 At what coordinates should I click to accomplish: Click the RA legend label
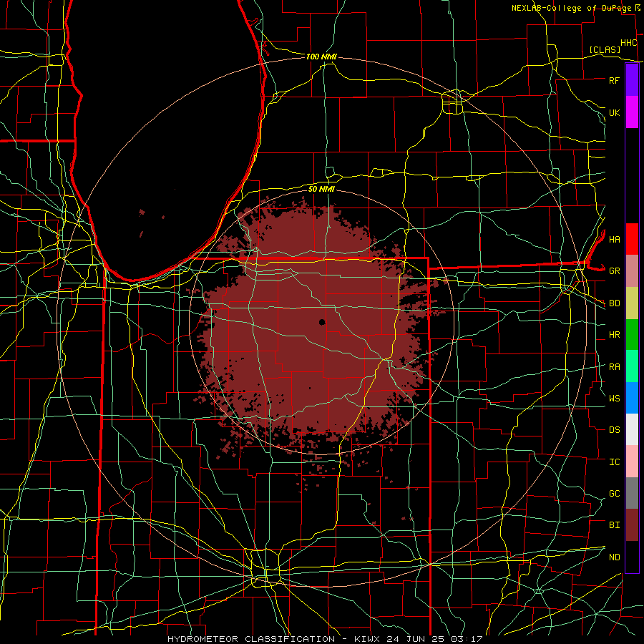(x=614, y=367)
